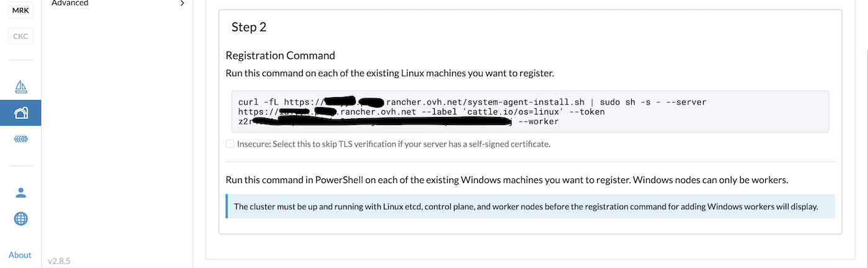Image resolution: width=868 pixels, height=268 pixels.
Task: Click the Step 2 heading
Action: 249,27
